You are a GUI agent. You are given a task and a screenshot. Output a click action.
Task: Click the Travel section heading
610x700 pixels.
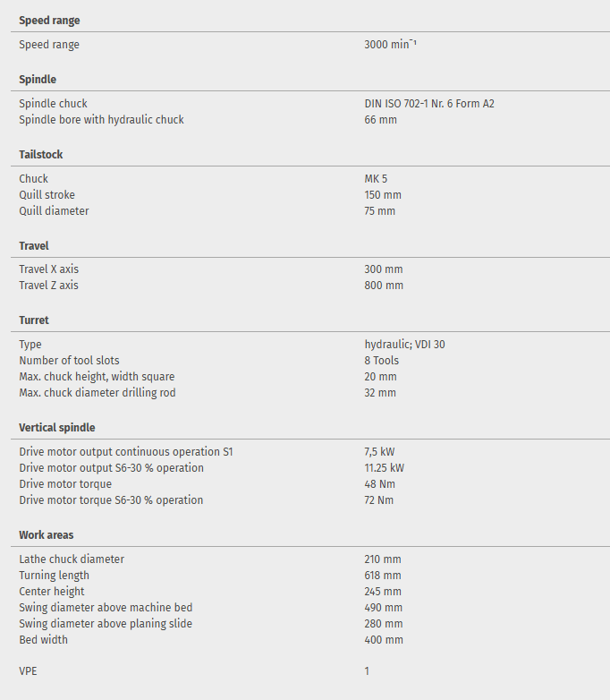coord(34,245)
